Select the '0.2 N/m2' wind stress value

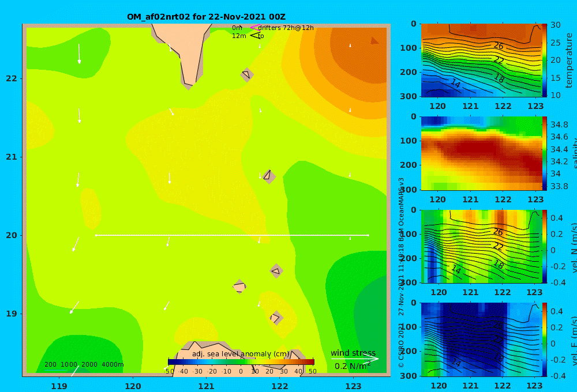pos(352,366)
